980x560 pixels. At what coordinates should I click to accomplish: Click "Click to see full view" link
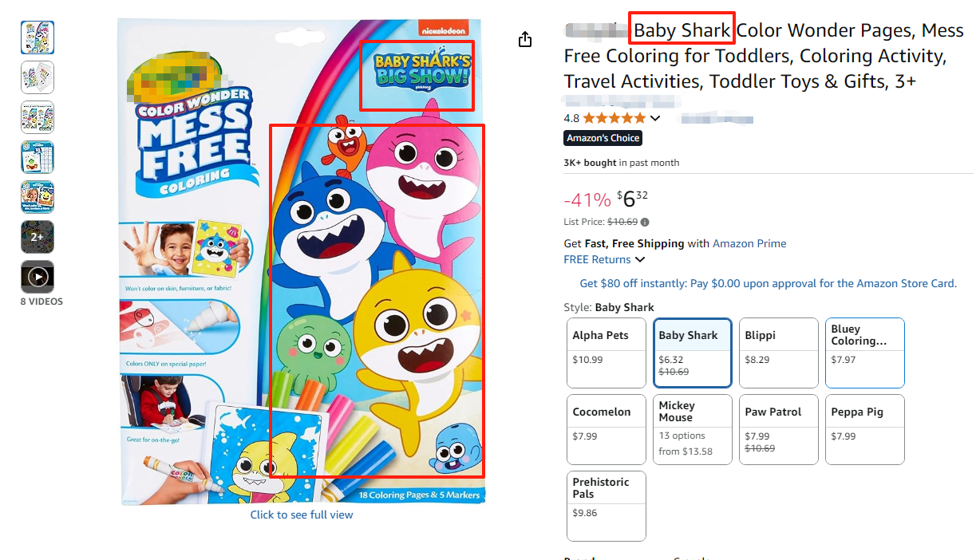pos(302,515)
